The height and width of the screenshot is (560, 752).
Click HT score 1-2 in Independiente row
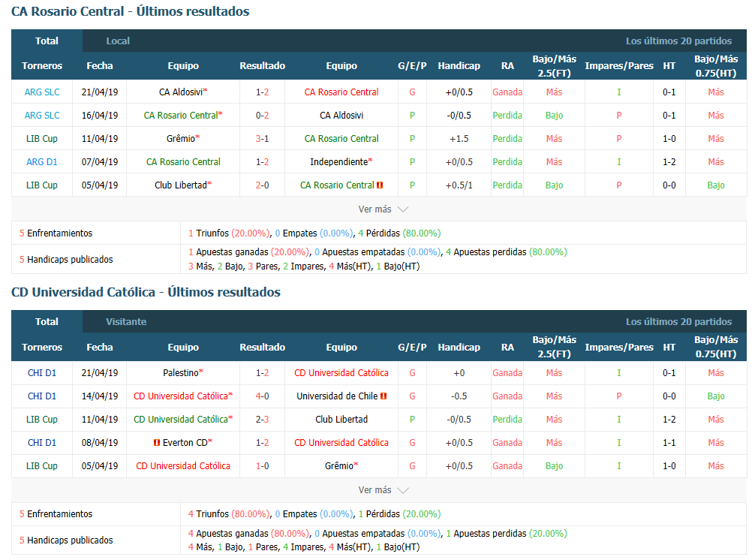(x=669, y=161)
